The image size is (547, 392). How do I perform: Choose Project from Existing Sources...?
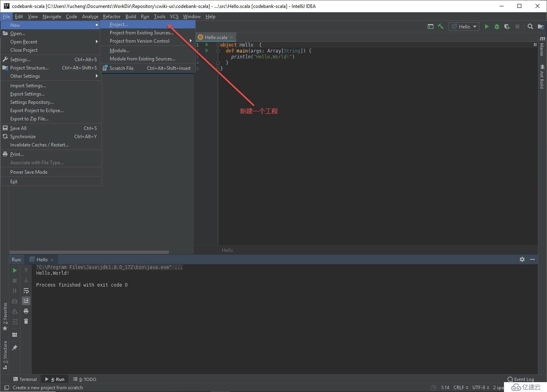coord(148,33)
